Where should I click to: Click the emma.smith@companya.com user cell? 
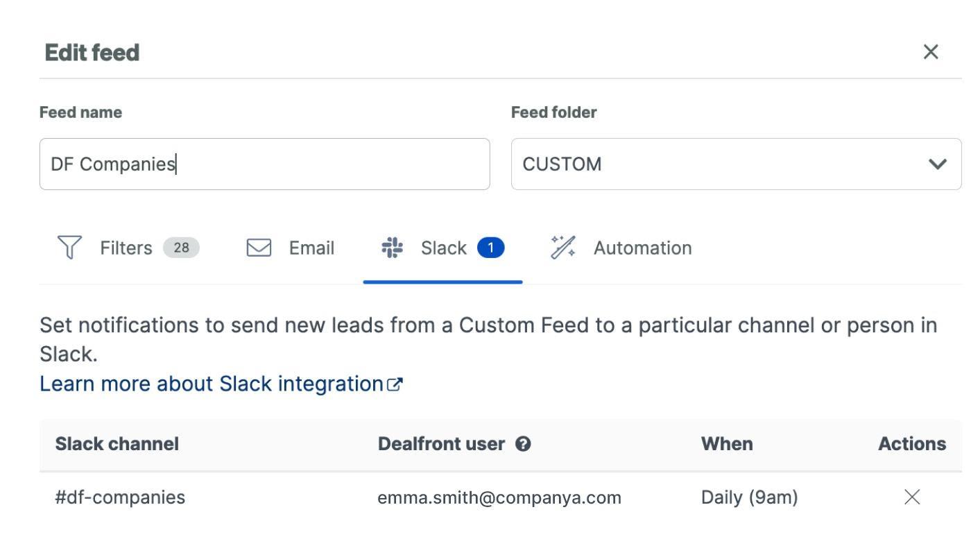pos(499,497)
